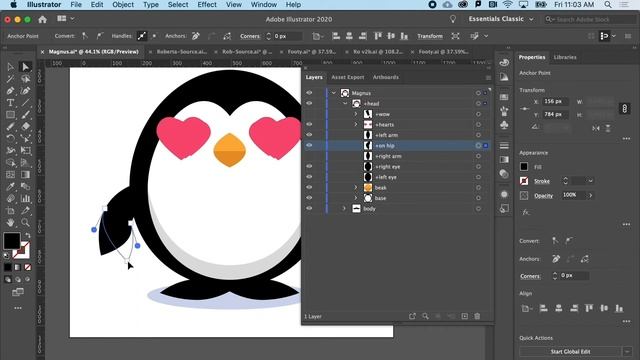Choose the Gradient tool
The image size is (640, 360).
coord(26,175)
